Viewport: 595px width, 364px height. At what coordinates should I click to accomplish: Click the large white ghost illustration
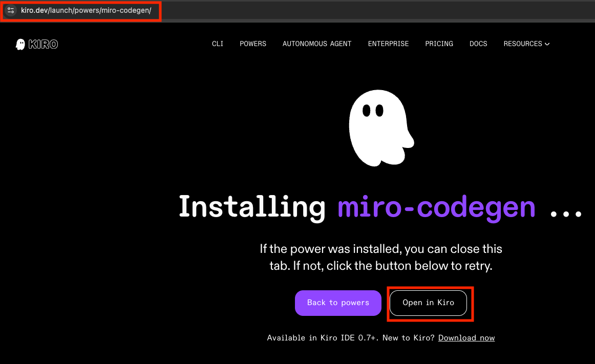[381, 129]
